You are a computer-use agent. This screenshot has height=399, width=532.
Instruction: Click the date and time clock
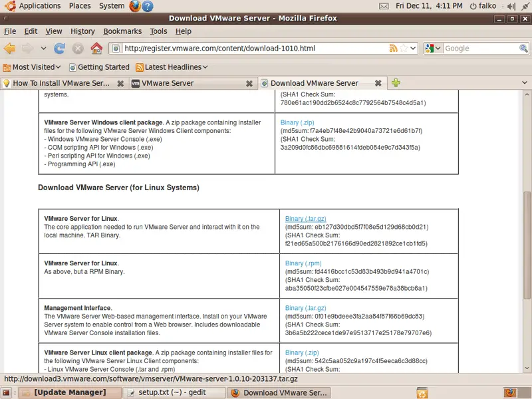tap(429, 6)
